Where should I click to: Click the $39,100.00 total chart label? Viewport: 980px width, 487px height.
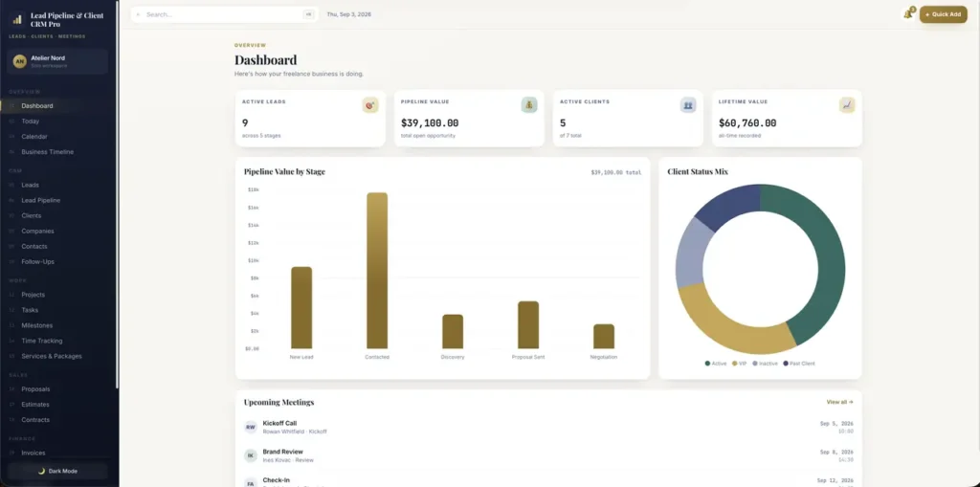615,172
